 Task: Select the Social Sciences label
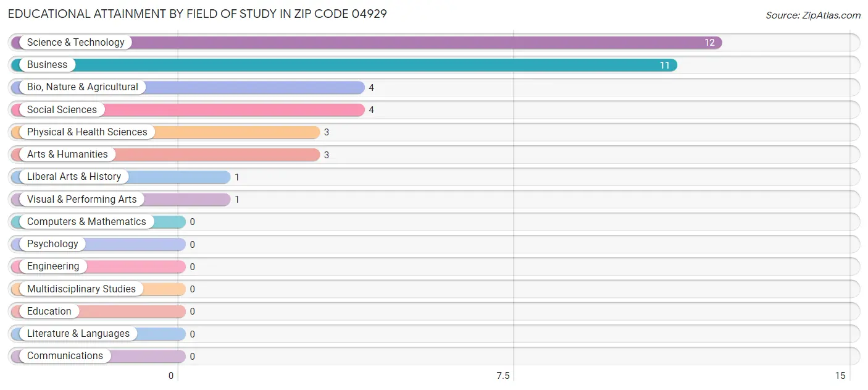[x=62, y=110]
